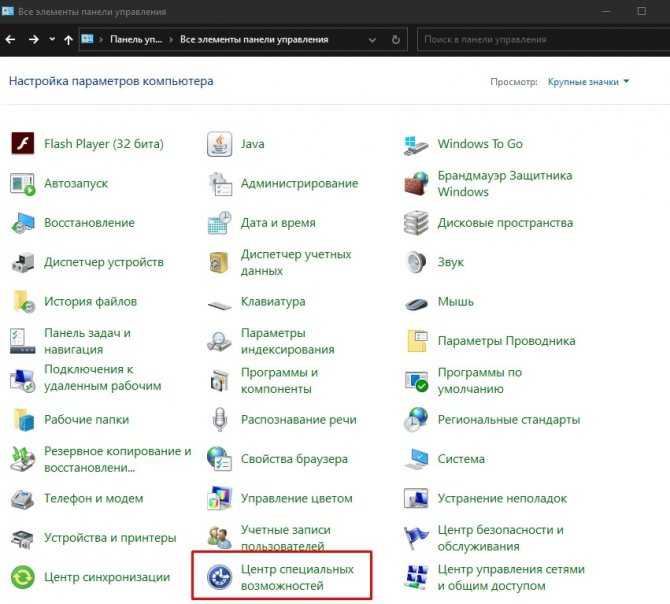Screen dimensions: 670x604
Task: Focus the Поиск в панели управления field
Action: click(x=543, y=39)
